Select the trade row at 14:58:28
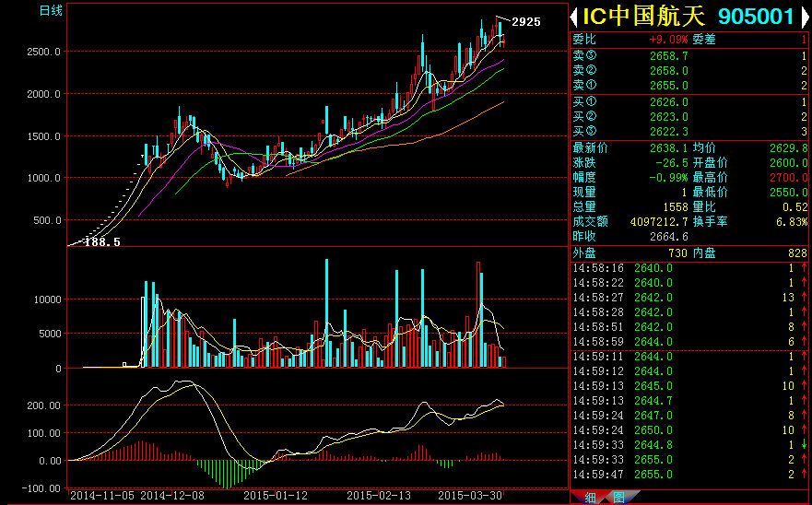Screen dimensions: 812x505 point(689,312)
